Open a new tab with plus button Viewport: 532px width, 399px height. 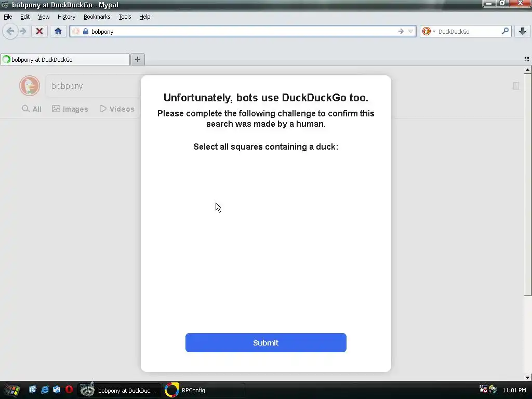(x=137, y=59)
